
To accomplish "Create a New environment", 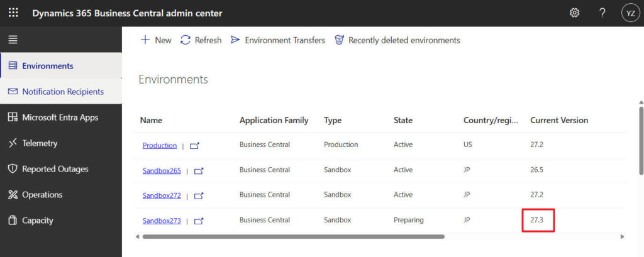I will coord(155,40).
